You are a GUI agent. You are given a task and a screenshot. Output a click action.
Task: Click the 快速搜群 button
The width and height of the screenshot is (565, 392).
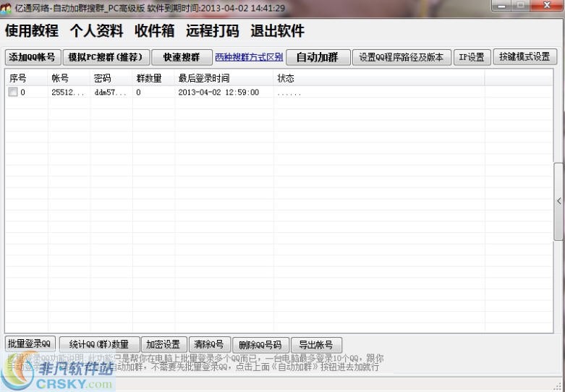182,57
